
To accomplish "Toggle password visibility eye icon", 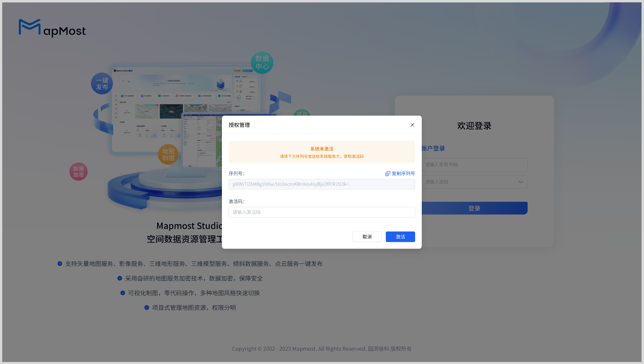I will point(521,182).
